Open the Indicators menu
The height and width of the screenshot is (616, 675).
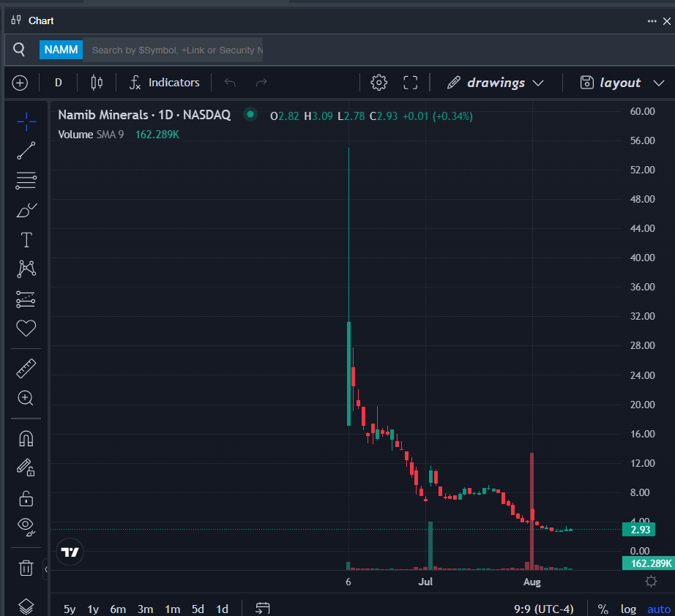[x=165, y=83]
